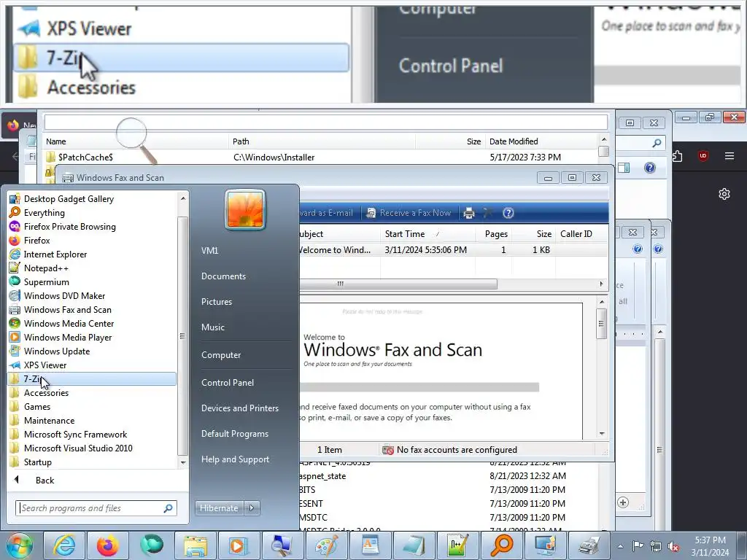Image resolution: width=747 pixels, height=560 pixels.
Task: Open VM1 user folder from Start menu
Action: [x=209, y=251]
